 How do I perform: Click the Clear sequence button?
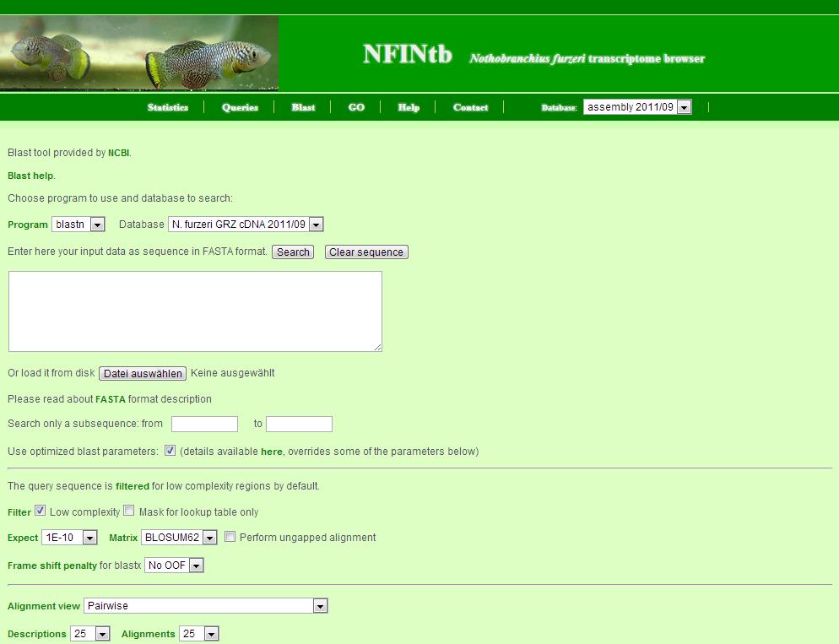pos(366,252)
